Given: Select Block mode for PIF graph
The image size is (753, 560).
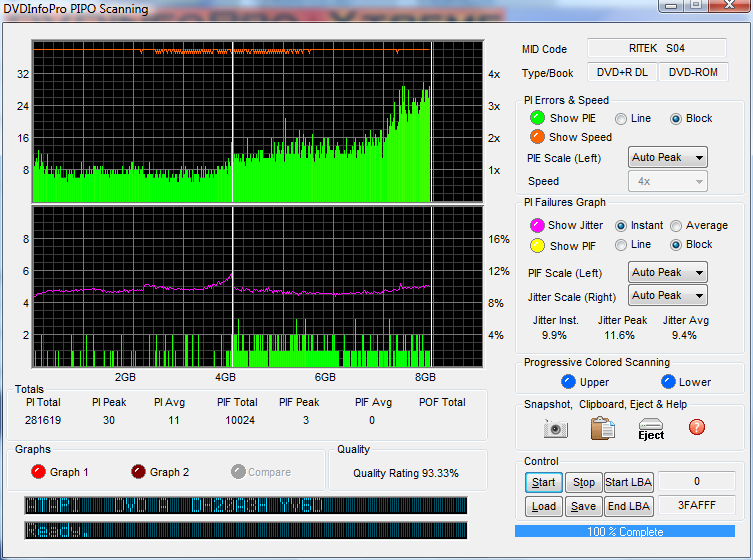Looking at the screenshot, I should point(676,245).
